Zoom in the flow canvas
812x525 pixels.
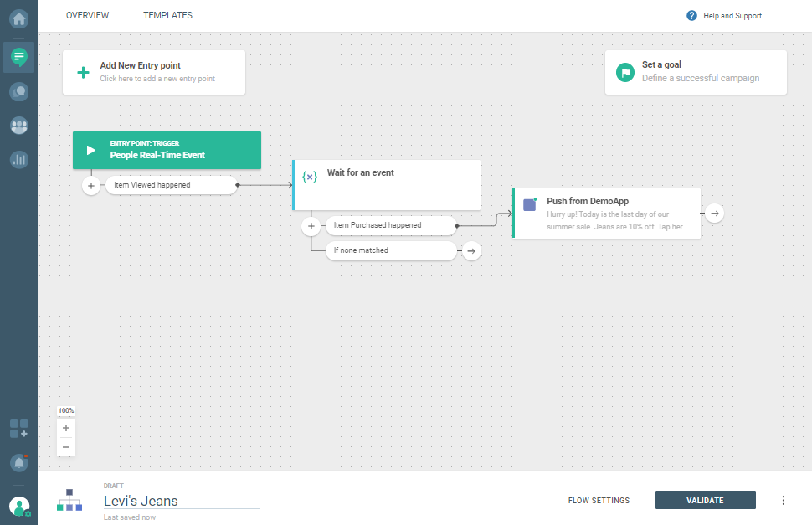66,428
